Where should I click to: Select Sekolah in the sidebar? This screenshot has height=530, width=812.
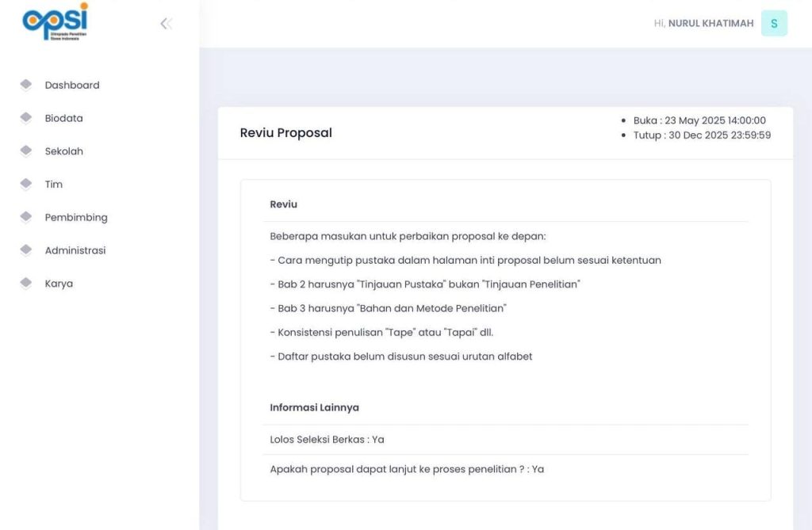pos(63,151)
